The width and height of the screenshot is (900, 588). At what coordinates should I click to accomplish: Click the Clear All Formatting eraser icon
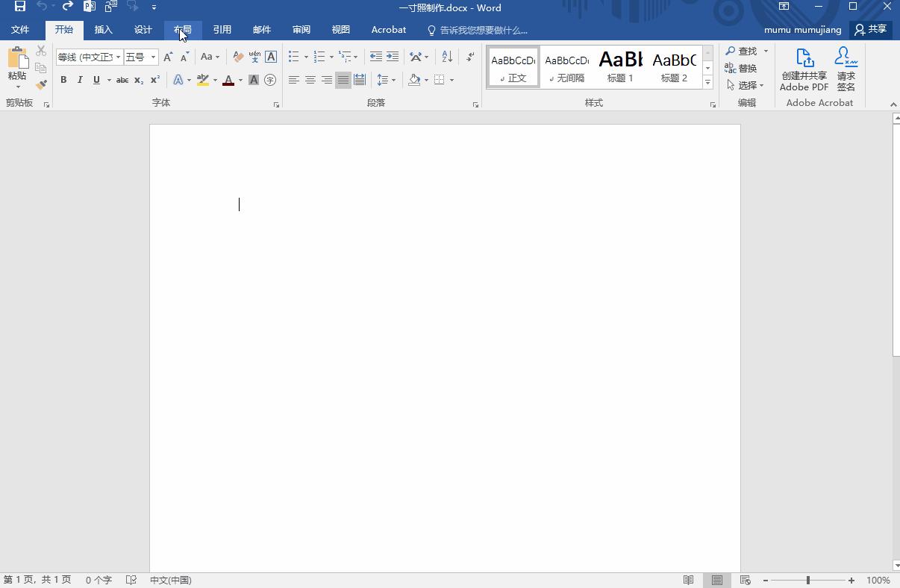pyautogui.click(x=238, y=57)
